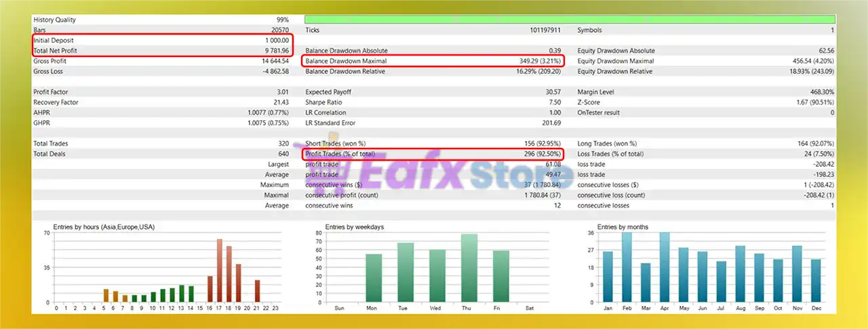Select the Ticks value 101197911
The width and height of the screenshot is (868, 329).
coord(544,30)
